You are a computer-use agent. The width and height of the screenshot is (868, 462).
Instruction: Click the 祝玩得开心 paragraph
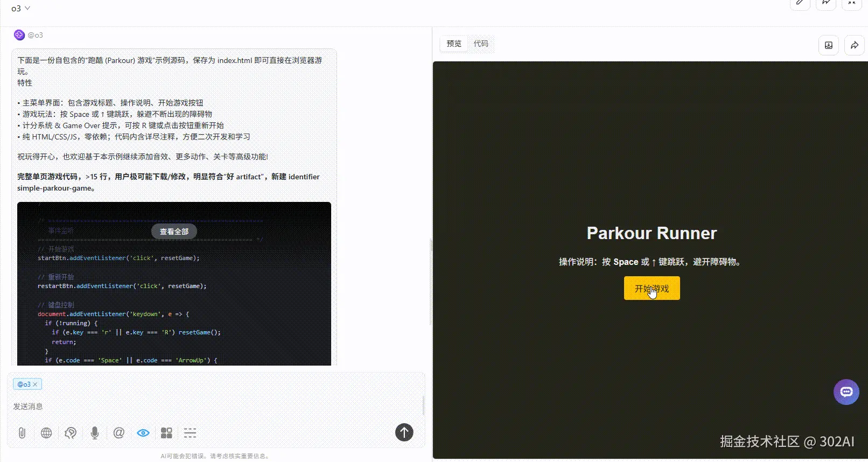tap(143, 157)
